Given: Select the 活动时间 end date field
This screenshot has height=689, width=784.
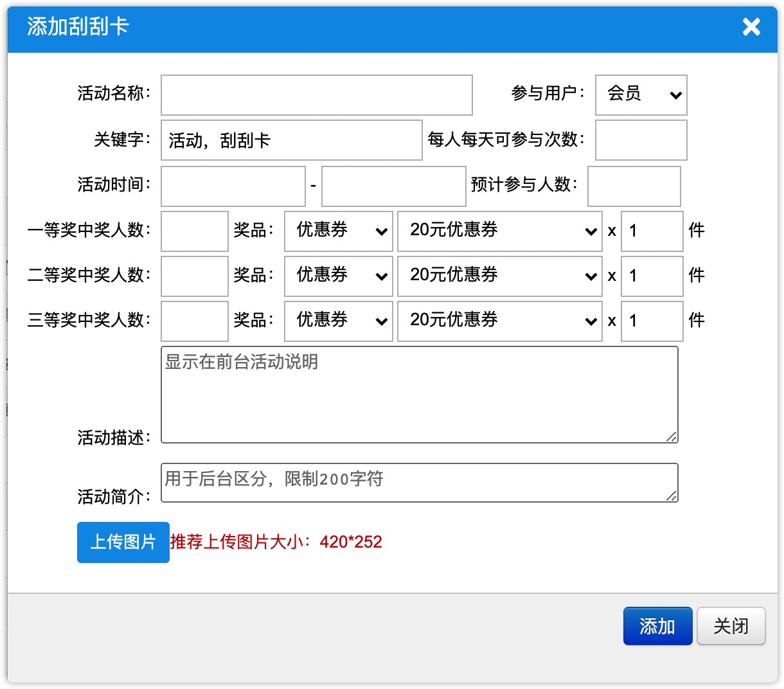Looking at the screenshot, I should (393, 186).
